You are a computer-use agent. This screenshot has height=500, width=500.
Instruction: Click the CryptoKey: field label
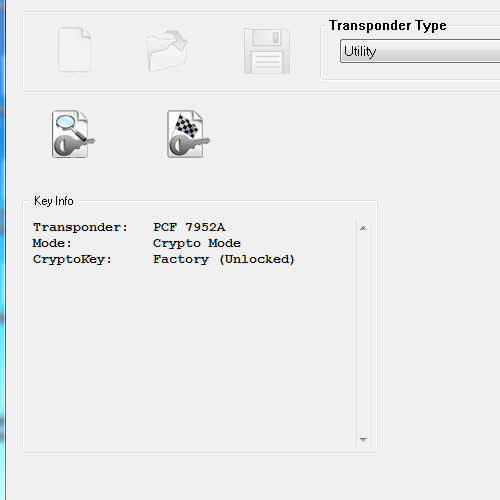pos(72,260)
